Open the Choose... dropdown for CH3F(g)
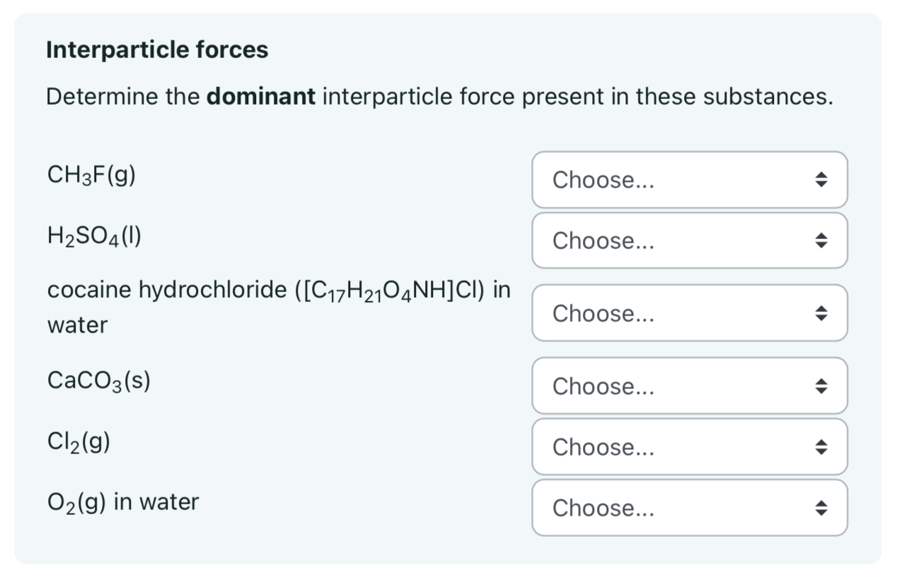The width and height of the screenshot is (924, 575). click(x=679, y=180)
